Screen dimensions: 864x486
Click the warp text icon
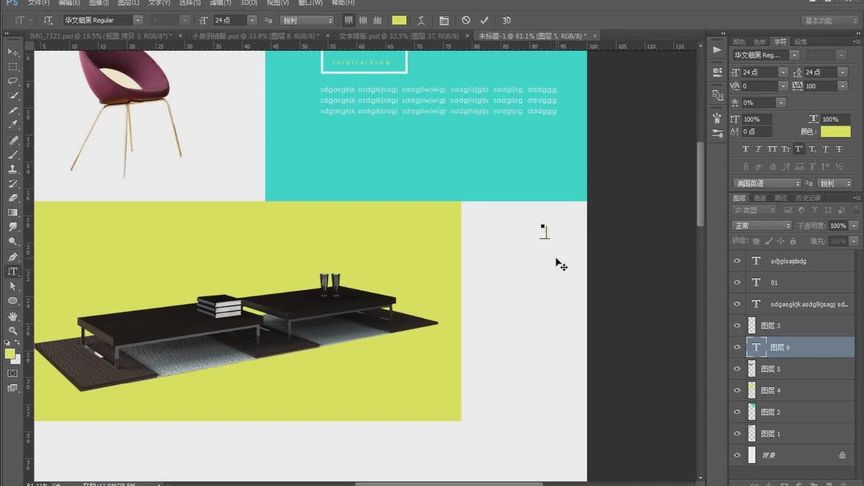tap(422, 20)
